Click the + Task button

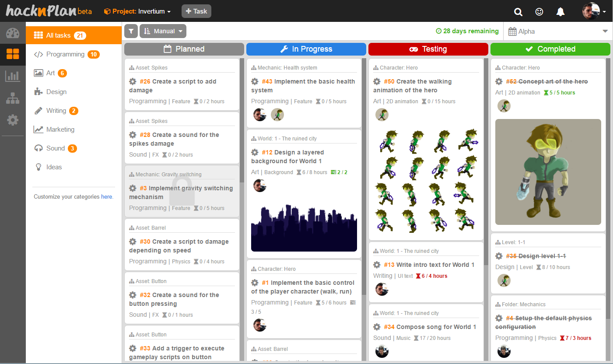pos(196,11)
